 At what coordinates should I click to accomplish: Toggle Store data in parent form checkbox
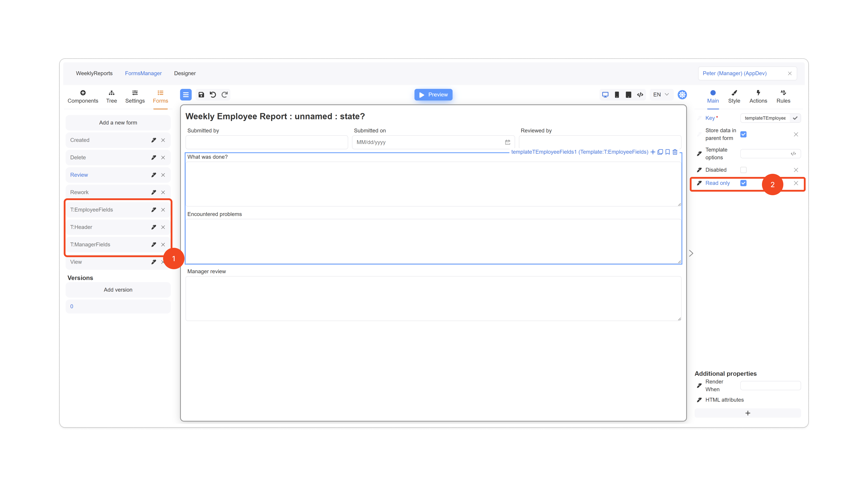[743, 134]
